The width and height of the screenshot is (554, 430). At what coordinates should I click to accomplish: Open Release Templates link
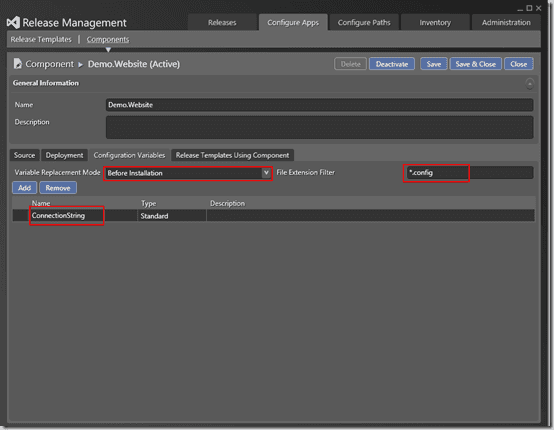[41, 39]
